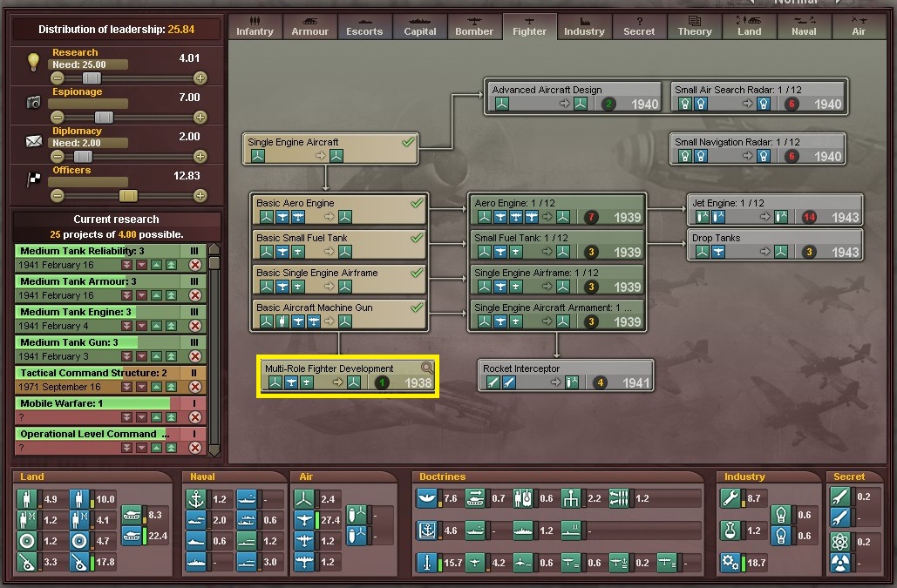Move Medium Tank Armour down one
897x588 pixels.
pos(141,294)
